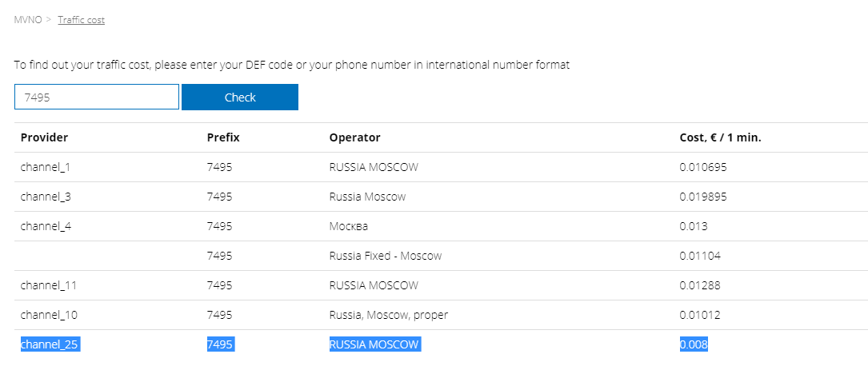Image resolution: width=868 pixels, height=374 pixels.
Task: Click the Russia, Moscow, proper operator cell
Action: 389,315
